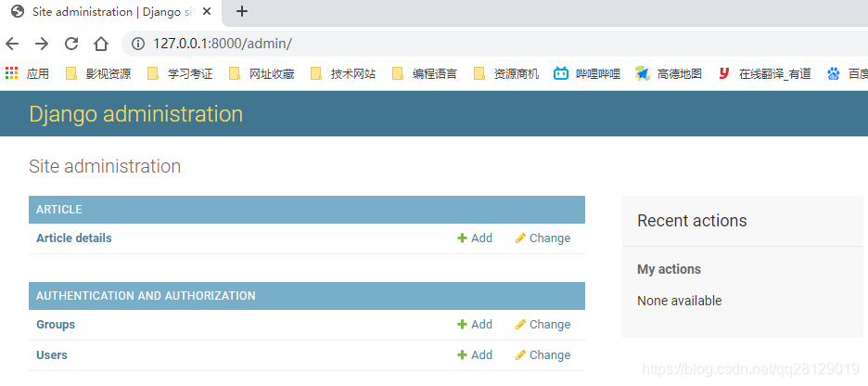Screen dimensions: 868x386
Task: Click the Recent actions heading
Action: [x=692, y=221]
